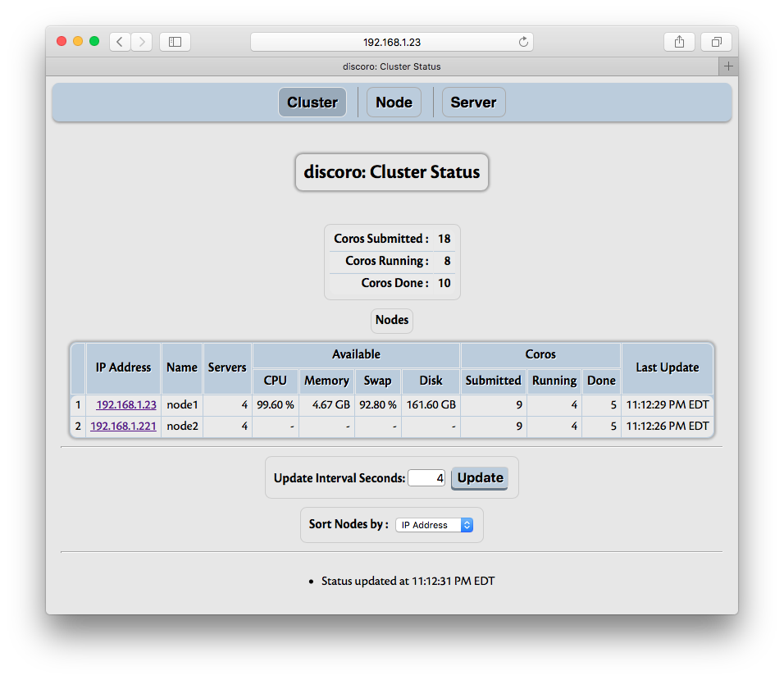This screenshot has width=784, height=680.
Task: Select the node2 name cell
Action: (x=182, y=427)
